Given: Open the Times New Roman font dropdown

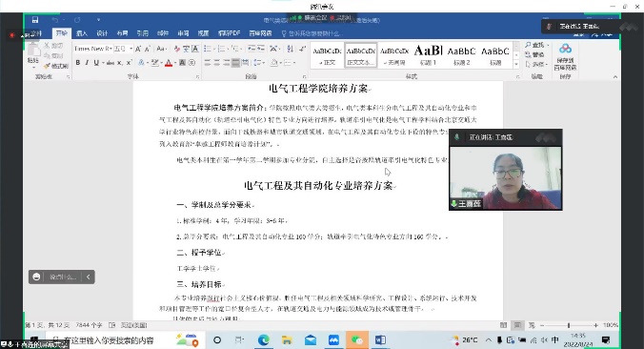Looking at the screenshot, I should pyautogui.click(x=92, y=49).
